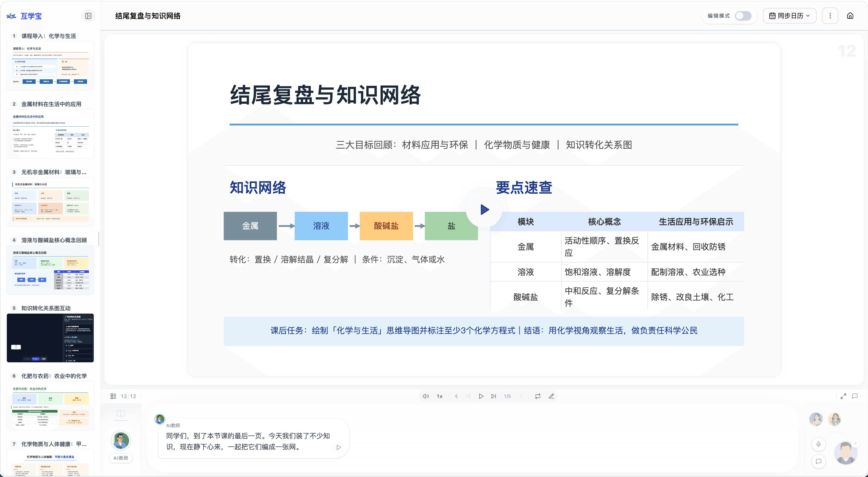Mute the narration volume icon
Image resolution: width=868 pixels, height=477 pixels.
(426, 396)
